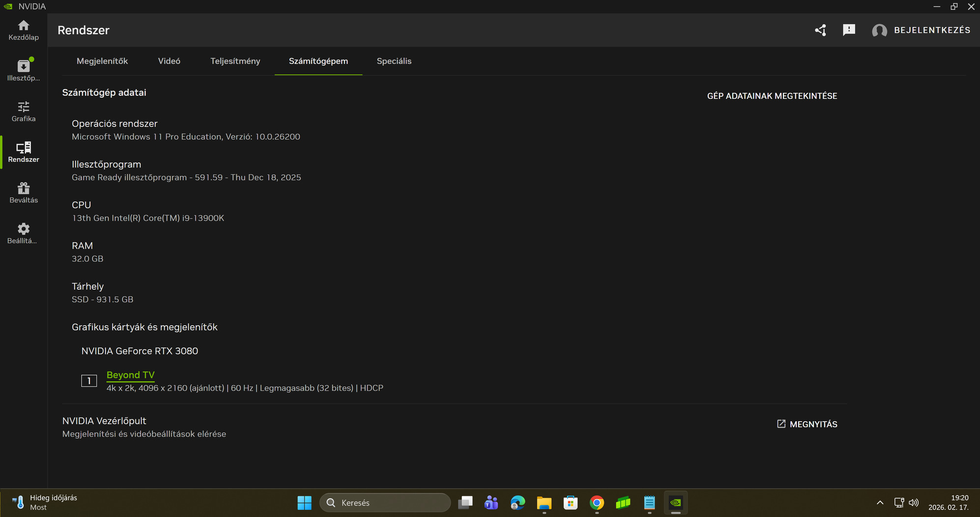
Task: Click the Grafikus kártyák és megjelenítők heading
Action: coord(144,327)
